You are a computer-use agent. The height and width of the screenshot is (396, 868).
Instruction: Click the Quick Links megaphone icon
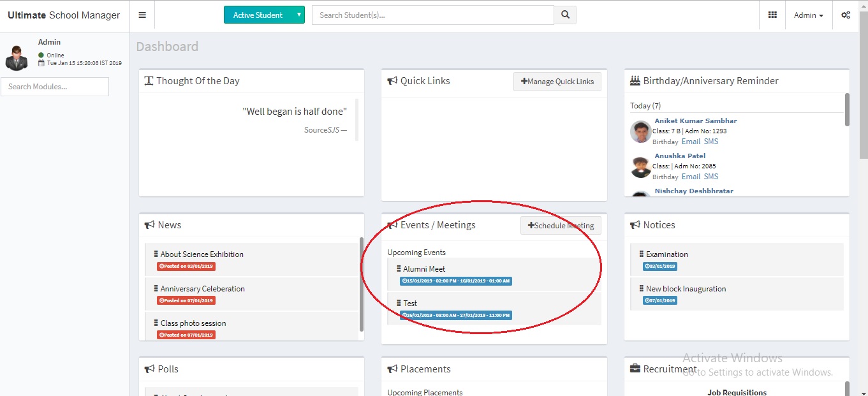pyautogui.click(x=393, y=81)
